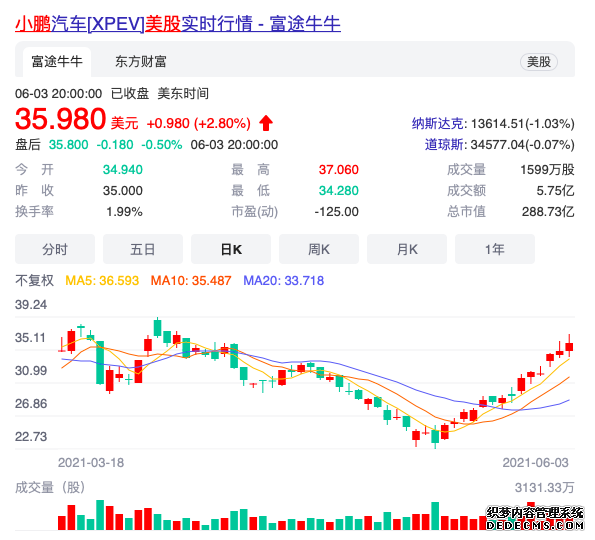This screenshot has height=540, width=595.
Task: Switch to the 富途牛牛 tab
Action: (x=57, y=61)
